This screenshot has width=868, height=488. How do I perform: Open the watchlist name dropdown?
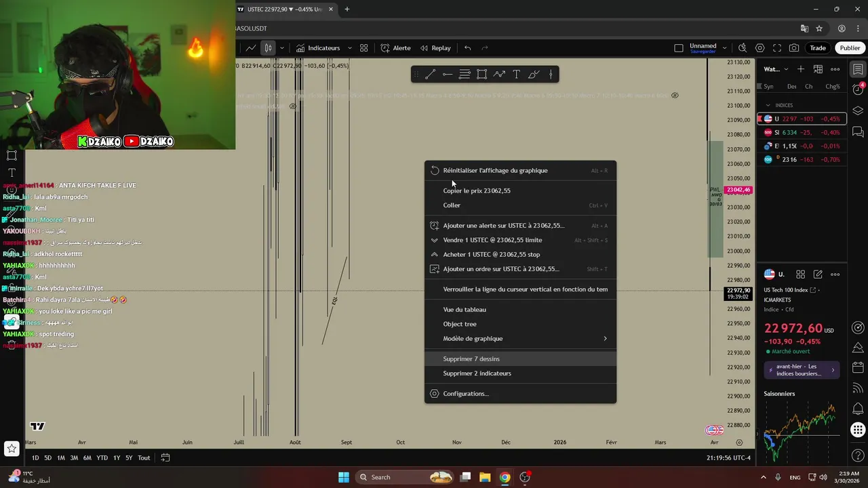[776, 69]
